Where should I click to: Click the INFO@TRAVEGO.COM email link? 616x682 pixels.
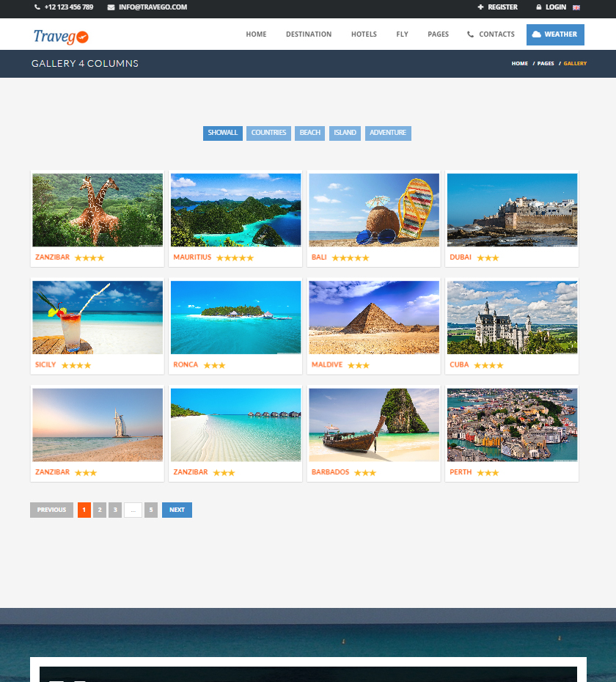153,7
